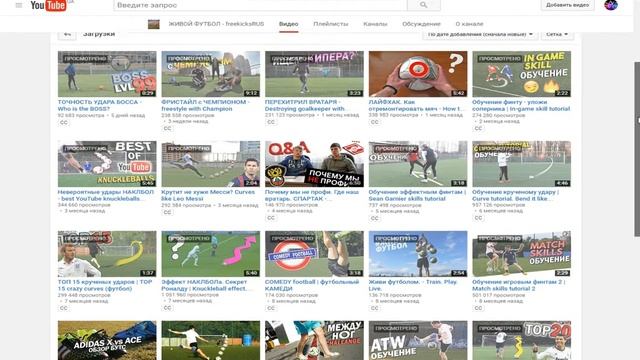Open video link ТОЧНОСТЬ УДАРА БОССА
Screen dimensions: 640x360
coord(100,105)
